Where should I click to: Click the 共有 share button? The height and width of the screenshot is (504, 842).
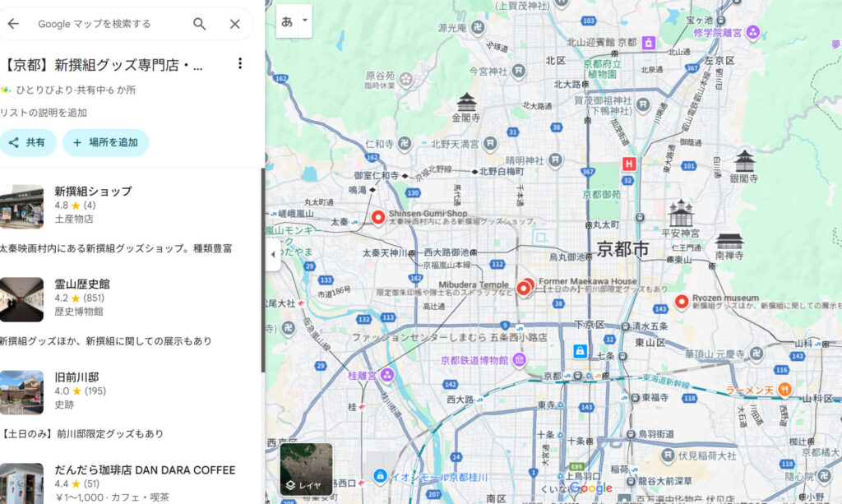tap(27, 142)
